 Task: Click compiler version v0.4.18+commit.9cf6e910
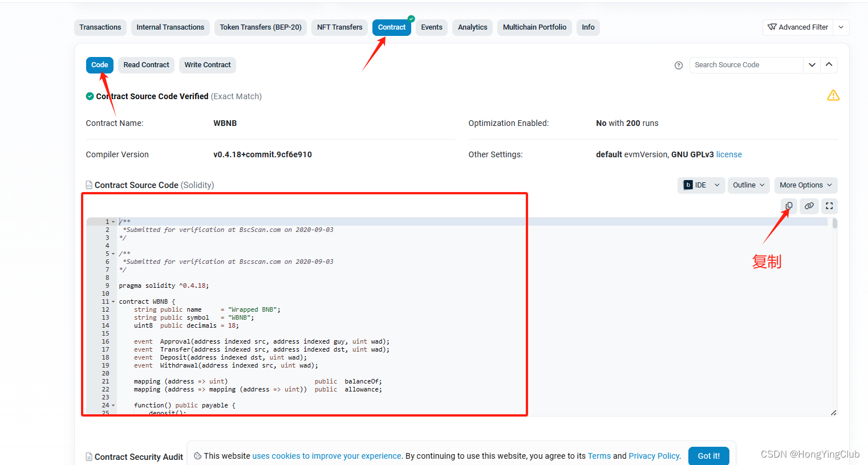point(262,154)
